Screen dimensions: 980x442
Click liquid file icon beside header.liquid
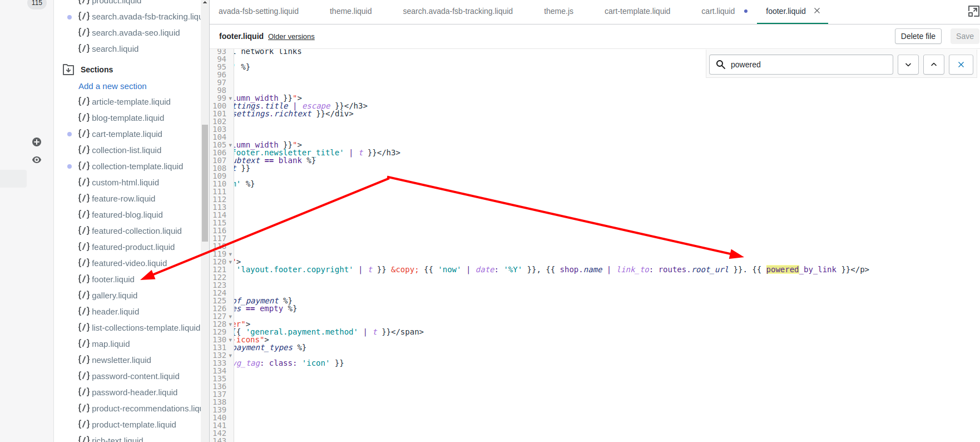84,311
